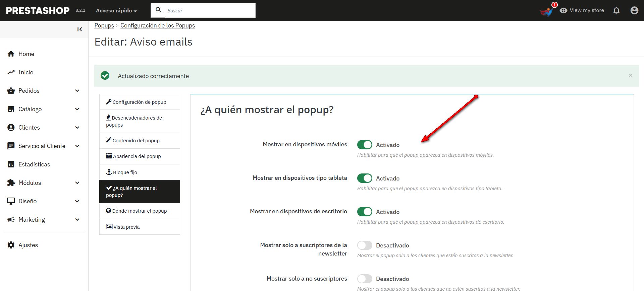Click the Módulos puzzle icon

point(11,183)
